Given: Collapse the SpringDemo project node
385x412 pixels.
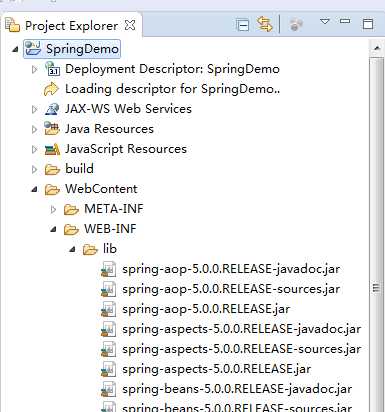Looking at the screenshot, I should click(15, 50).
